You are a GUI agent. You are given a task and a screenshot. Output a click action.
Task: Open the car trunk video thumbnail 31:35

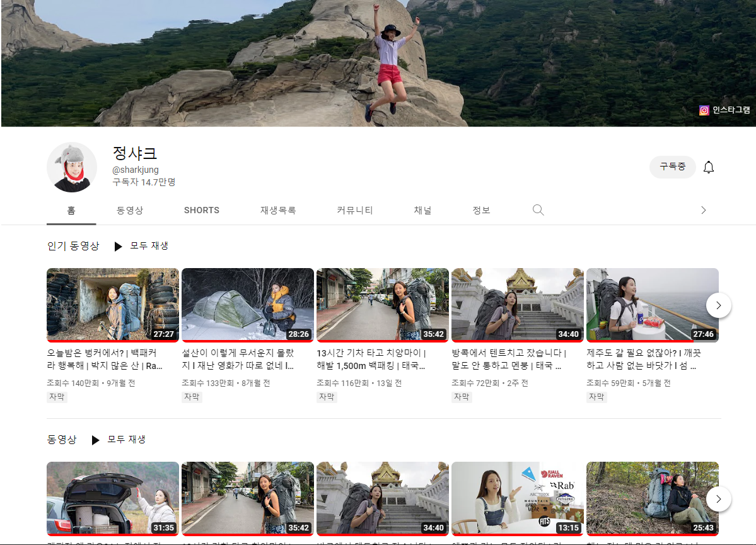pos(113,499)
